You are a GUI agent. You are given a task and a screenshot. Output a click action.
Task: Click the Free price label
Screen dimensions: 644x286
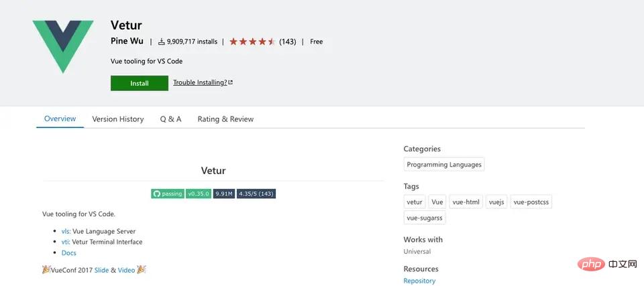click(x=316, y=42)
